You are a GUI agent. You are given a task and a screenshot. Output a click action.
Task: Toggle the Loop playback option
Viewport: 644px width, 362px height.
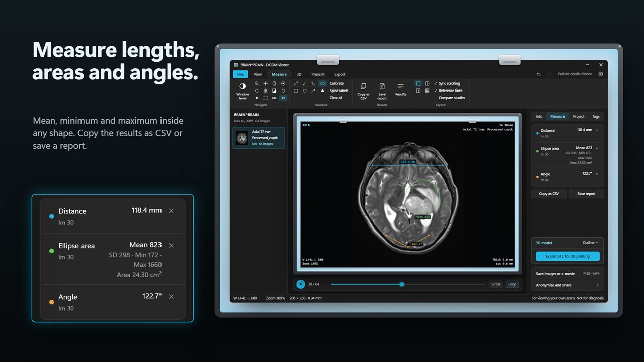coord(512,284)
